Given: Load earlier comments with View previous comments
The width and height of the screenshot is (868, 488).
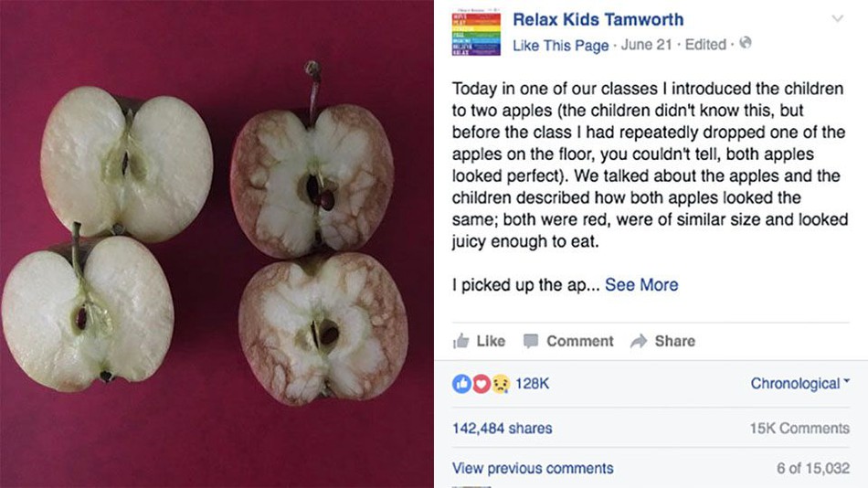Looking at the screenshot, I should tap(533, 468).
